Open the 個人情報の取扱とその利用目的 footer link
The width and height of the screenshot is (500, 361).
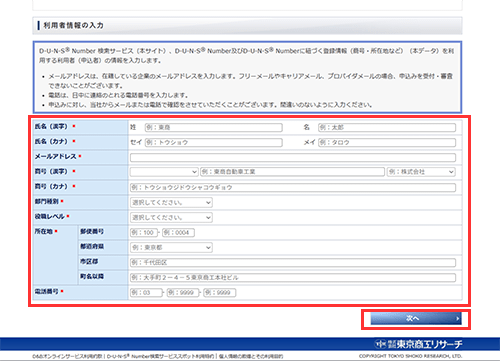tap(251, 356)
